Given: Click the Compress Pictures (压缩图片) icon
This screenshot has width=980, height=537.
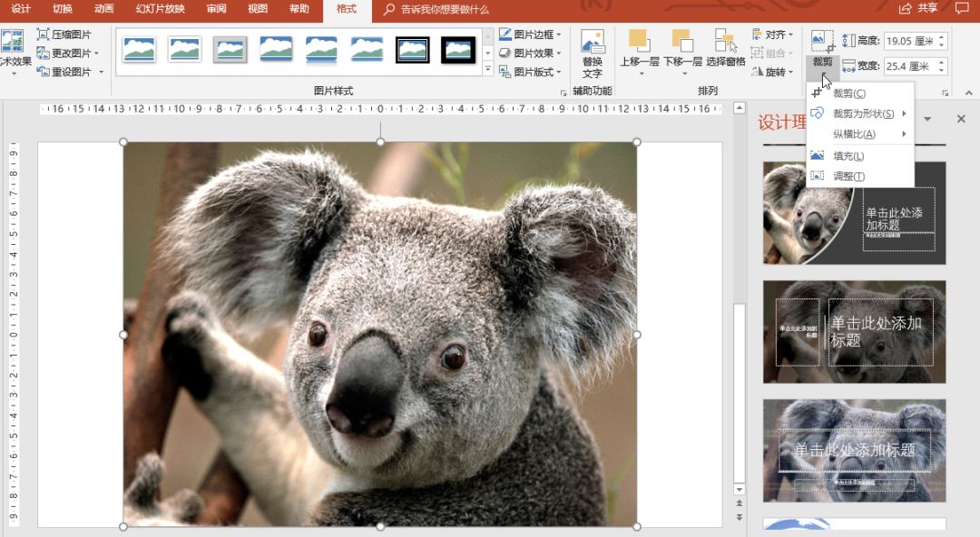Looking at the screenshot, I should (44, 34).
